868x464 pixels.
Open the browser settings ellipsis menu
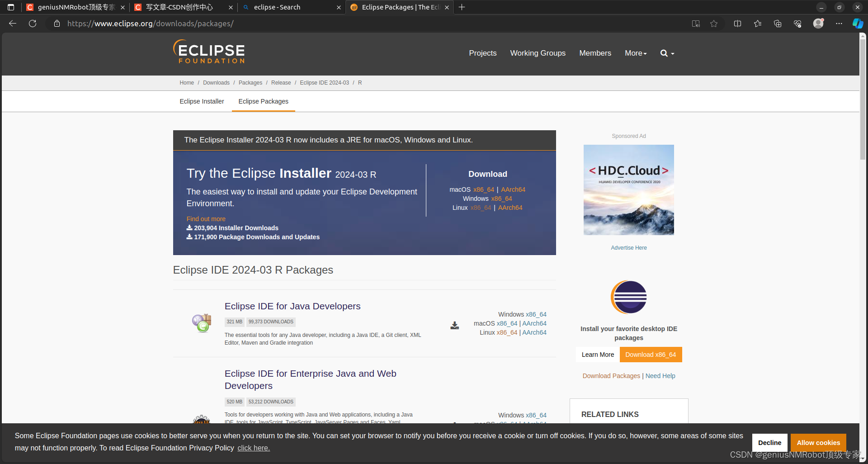[839, 24]
